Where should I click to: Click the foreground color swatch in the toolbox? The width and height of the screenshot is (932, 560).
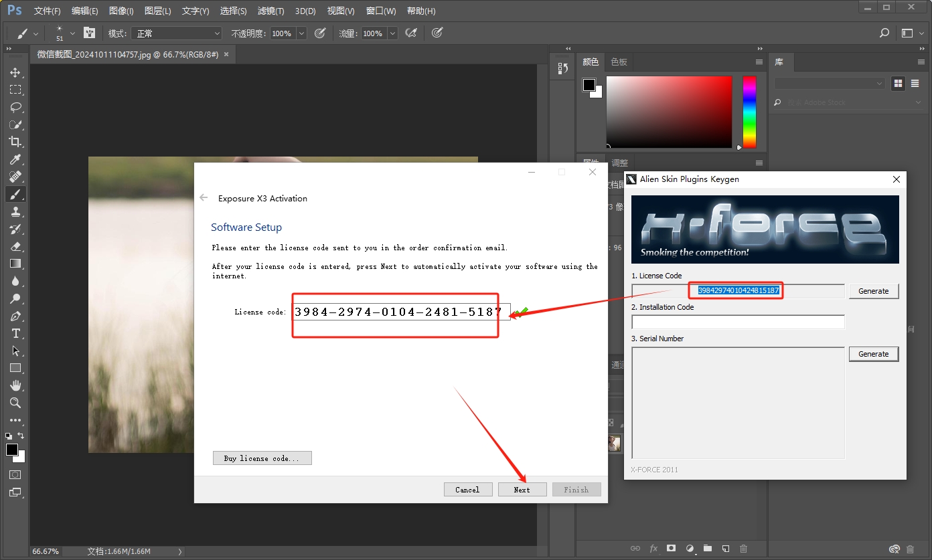coord(12,450)
